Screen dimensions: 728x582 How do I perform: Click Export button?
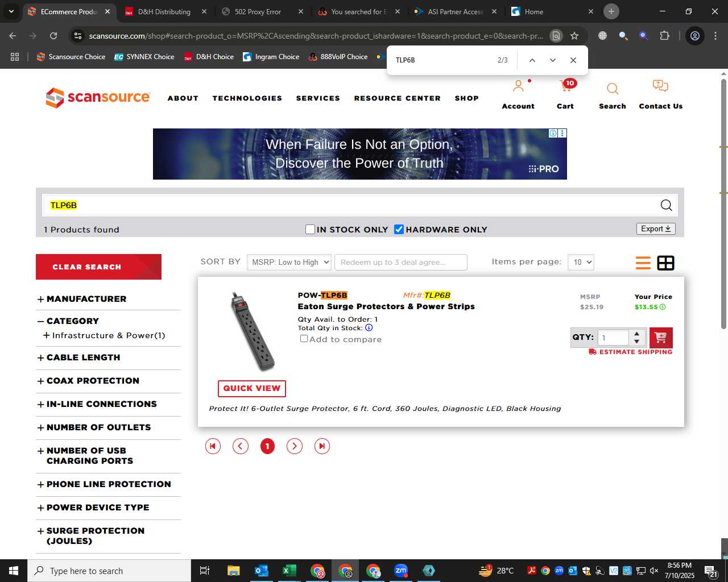[x=656, y=228]
